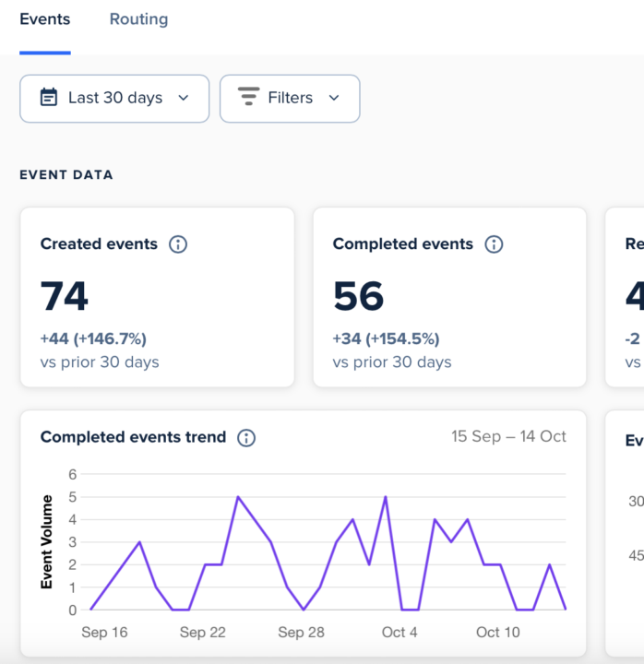Viewport: 644px width, 664px height.
Task: Click the +34 (+154.5%) change text
Action: [x=386, y=338]
